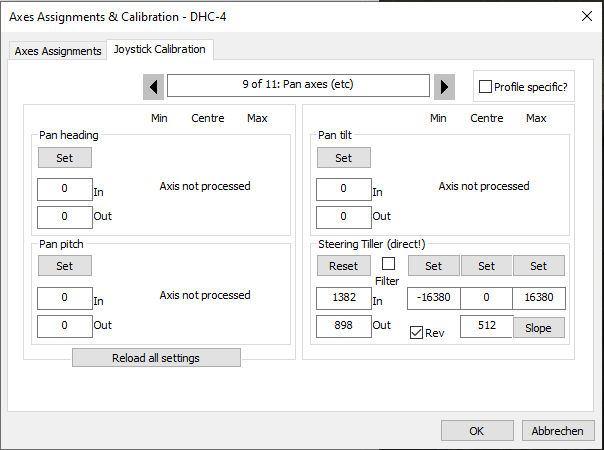The width and height of the screenshot is (604, 450).
Task: Go to next calibration page arrow
Action: [444, 86]
